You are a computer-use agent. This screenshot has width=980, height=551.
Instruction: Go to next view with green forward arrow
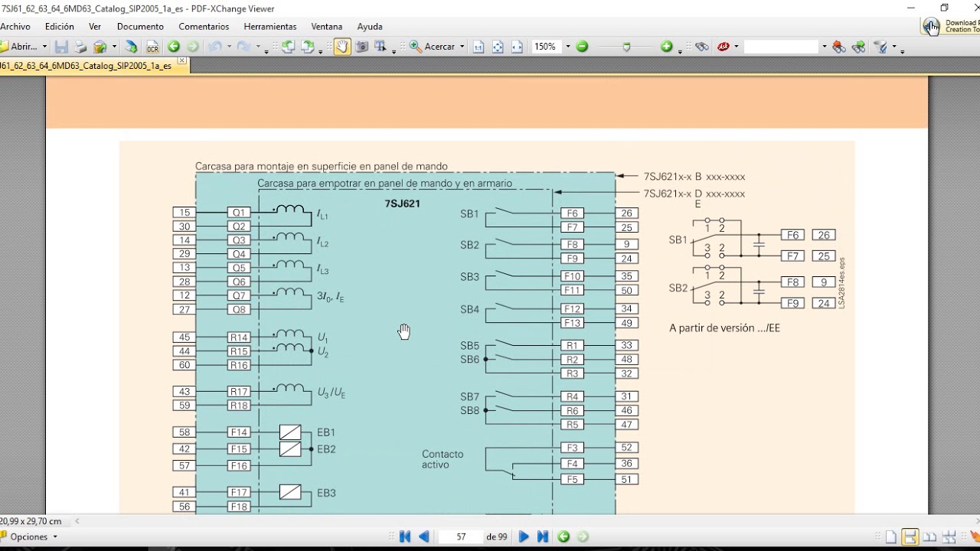coord(193,47)
